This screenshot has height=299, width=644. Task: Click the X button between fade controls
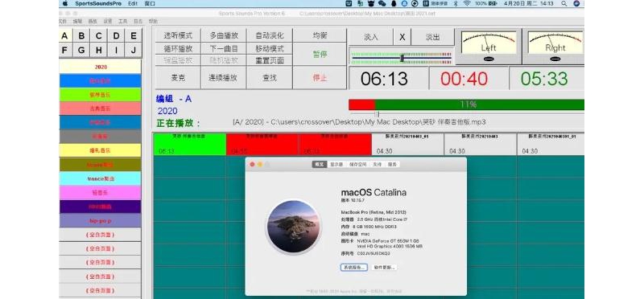pos(402,37)
